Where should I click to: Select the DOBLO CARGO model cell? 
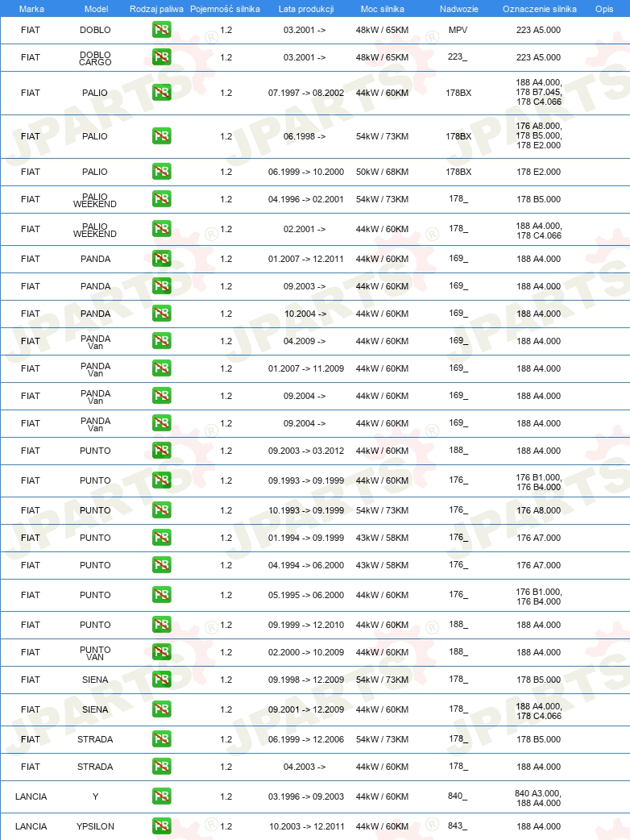(95, 58)
